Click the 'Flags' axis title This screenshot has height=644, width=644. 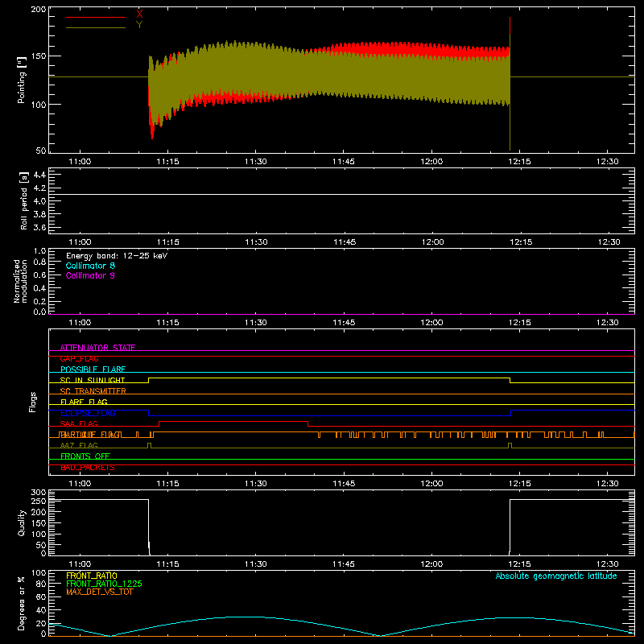pyautogui.click(x=32, y=402)
